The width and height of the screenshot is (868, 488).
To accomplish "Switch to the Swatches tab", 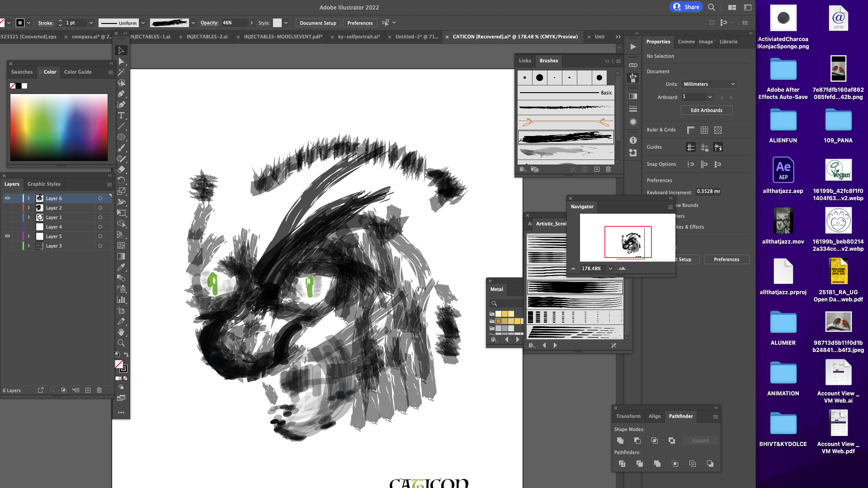I will point(22,72).
